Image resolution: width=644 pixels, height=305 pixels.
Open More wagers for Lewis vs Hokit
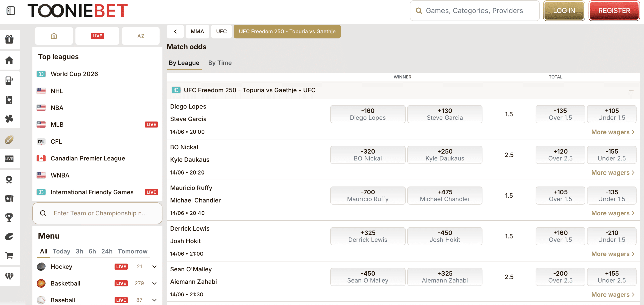pyautogui.click(x=613, y=254)
